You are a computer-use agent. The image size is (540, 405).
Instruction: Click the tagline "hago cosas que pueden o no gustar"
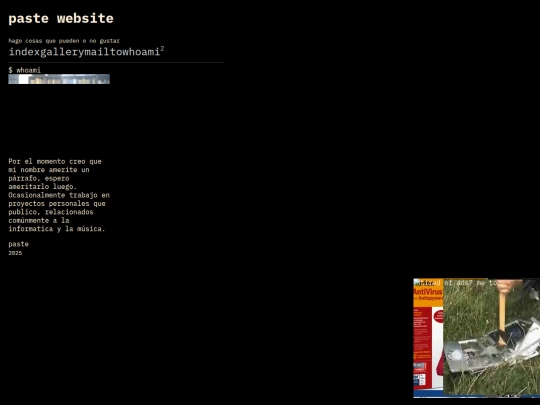64,41
